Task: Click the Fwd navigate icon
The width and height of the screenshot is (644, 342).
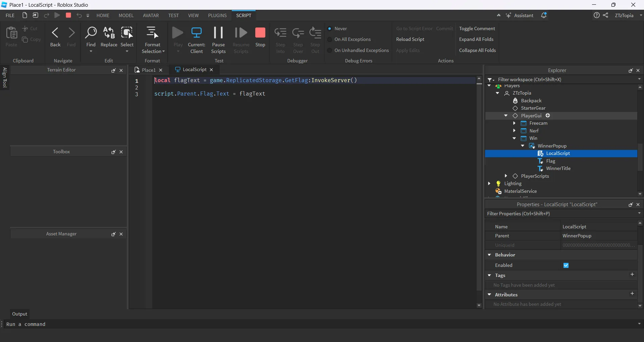Action: (71, 33)
